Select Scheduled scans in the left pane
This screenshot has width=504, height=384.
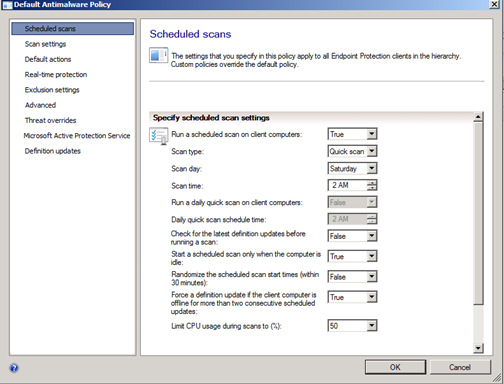pyautogui.click(x=73, y=29)
